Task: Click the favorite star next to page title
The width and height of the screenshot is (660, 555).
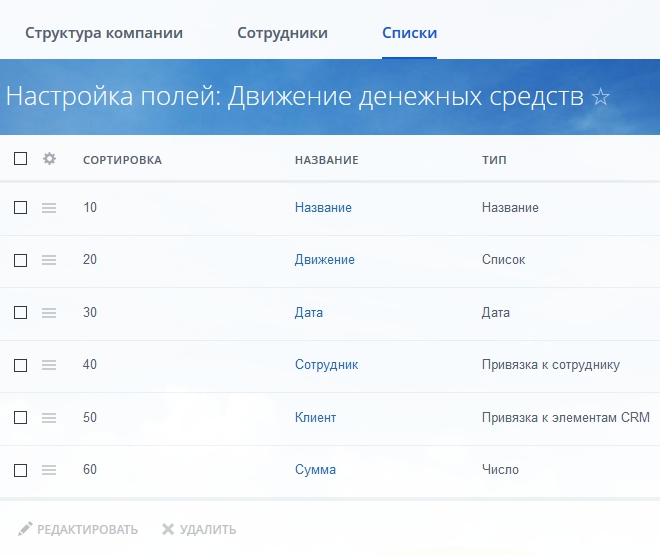Action: pyautogui.click(x=600, y=97)
